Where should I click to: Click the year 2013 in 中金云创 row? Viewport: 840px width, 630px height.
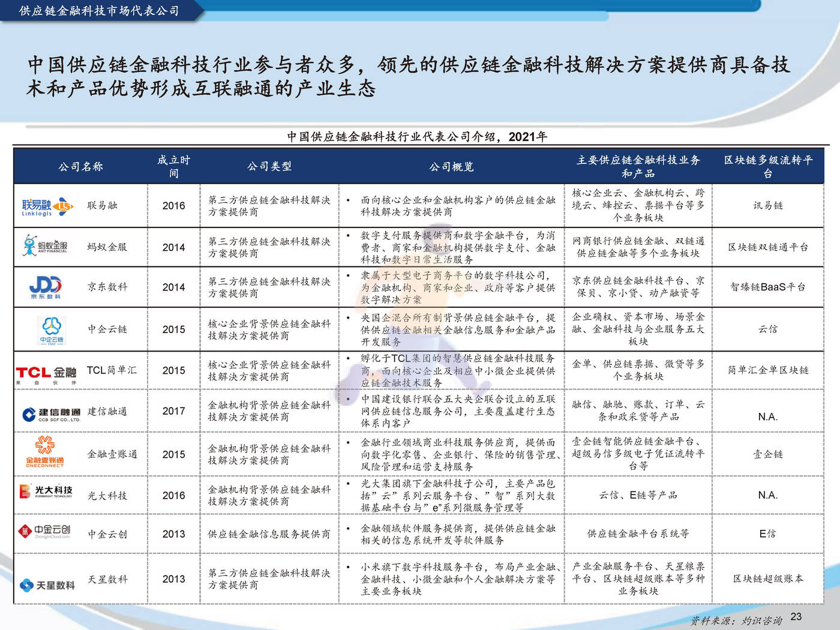click(174, 534)
